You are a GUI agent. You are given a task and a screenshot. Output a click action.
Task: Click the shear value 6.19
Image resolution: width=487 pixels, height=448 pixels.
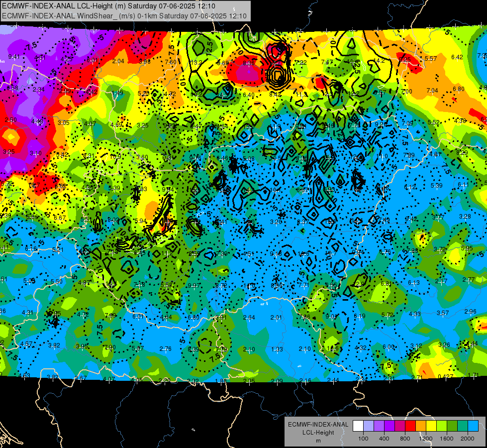tap(360, 316)
